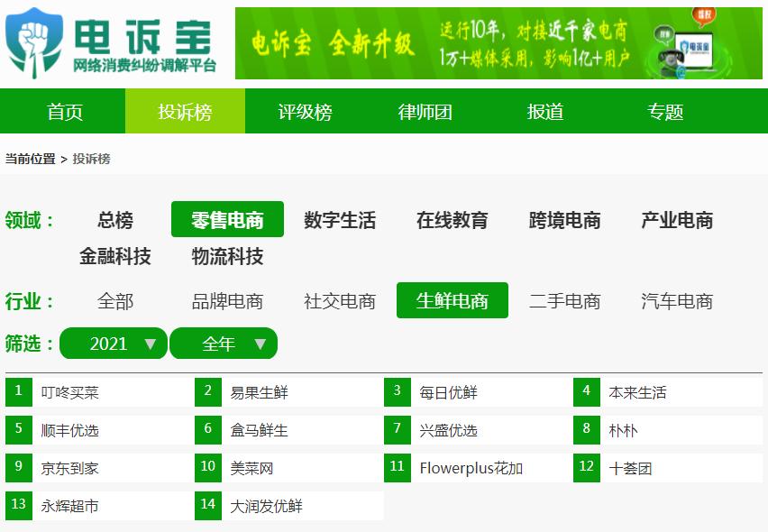Open the 专题 menu item
Image resolution: width=768 pixels, height=532 pixels.
click(x=666, y=112)
